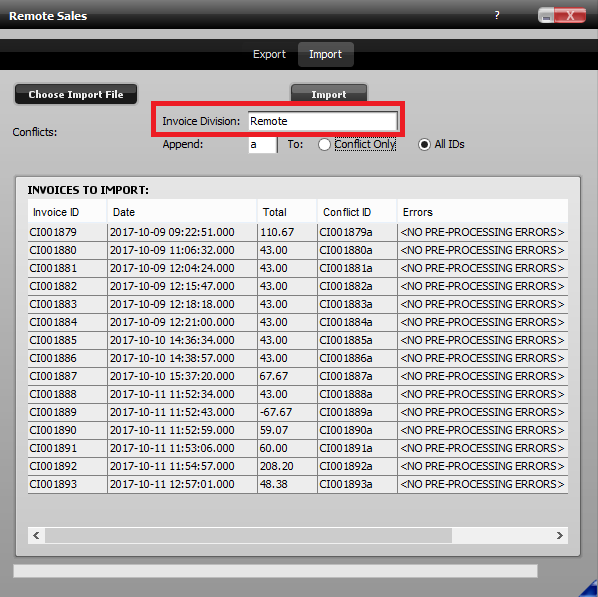Click the Errors column header
This screenshot has width=598, height=597.
click(x=483, y=212)
